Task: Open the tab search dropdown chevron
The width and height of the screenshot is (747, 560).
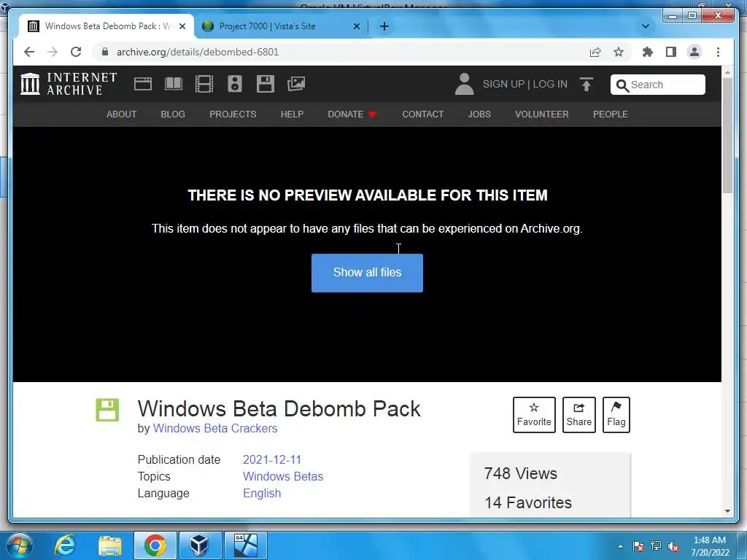Action: (646, 26)
